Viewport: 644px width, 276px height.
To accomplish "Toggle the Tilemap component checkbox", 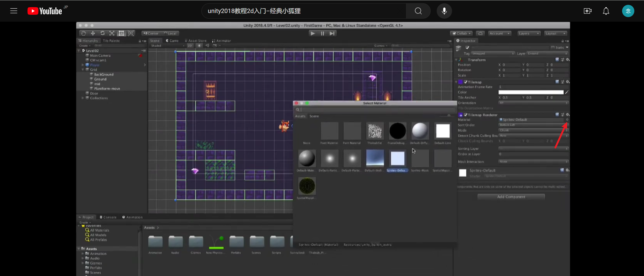I will point(465,82).
